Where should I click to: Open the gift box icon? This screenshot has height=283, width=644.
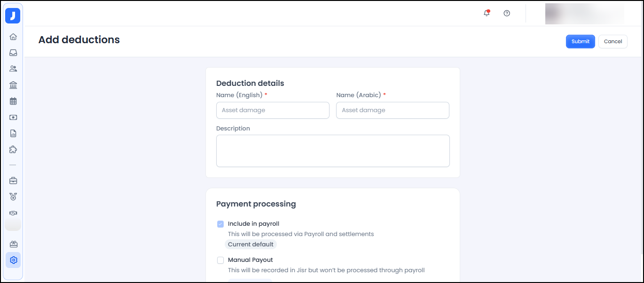pyautogui.click(x=13, y=244)
